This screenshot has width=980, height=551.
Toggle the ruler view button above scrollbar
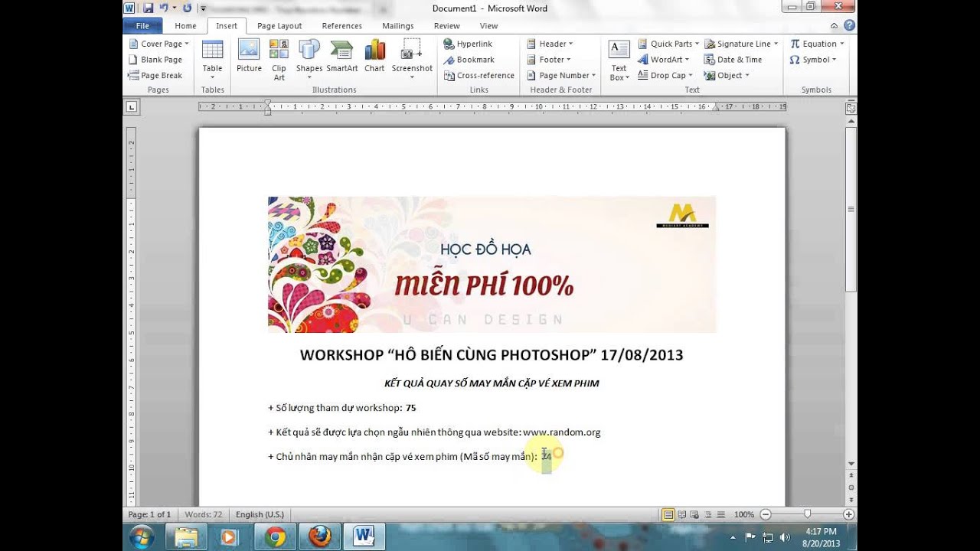[x=851, y=109]
